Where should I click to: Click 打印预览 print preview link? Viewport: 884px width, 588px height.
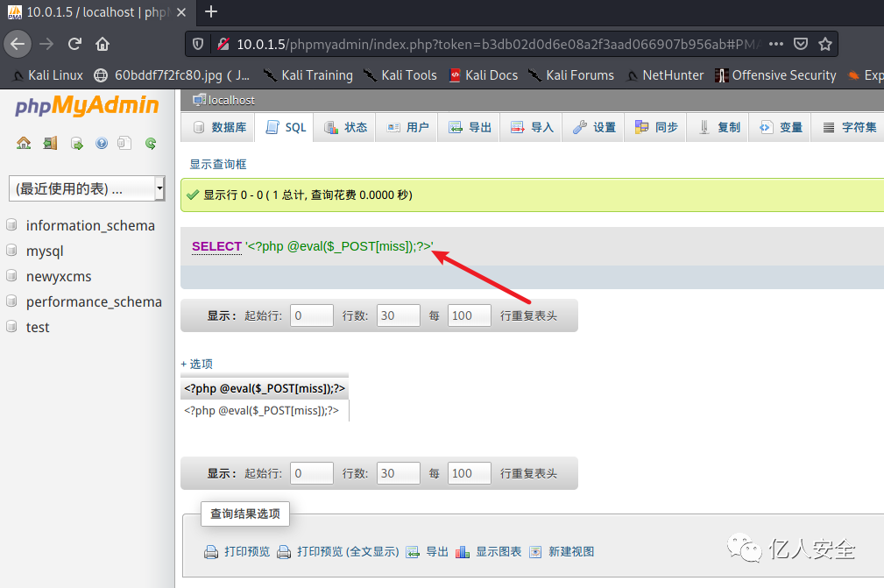click(247, 552)
